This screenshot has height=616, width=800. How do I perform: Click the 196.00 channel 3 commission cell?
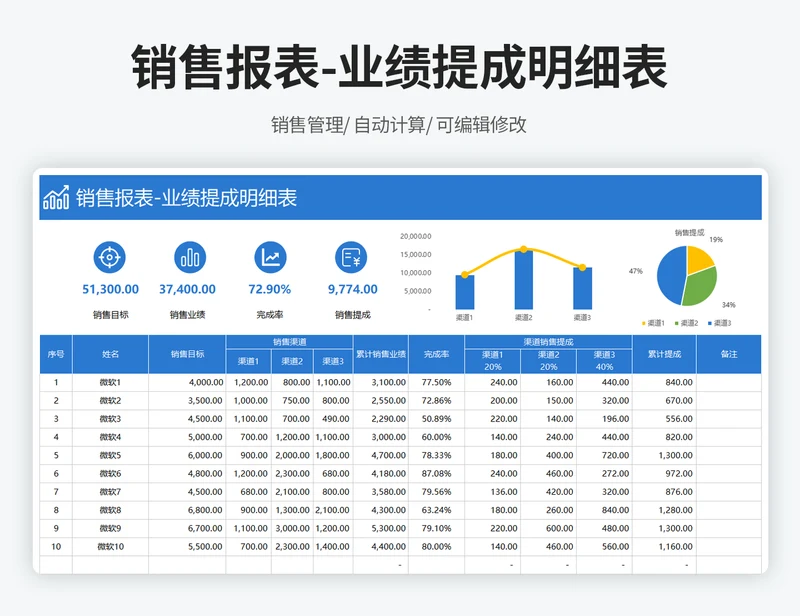coord(604,419)
